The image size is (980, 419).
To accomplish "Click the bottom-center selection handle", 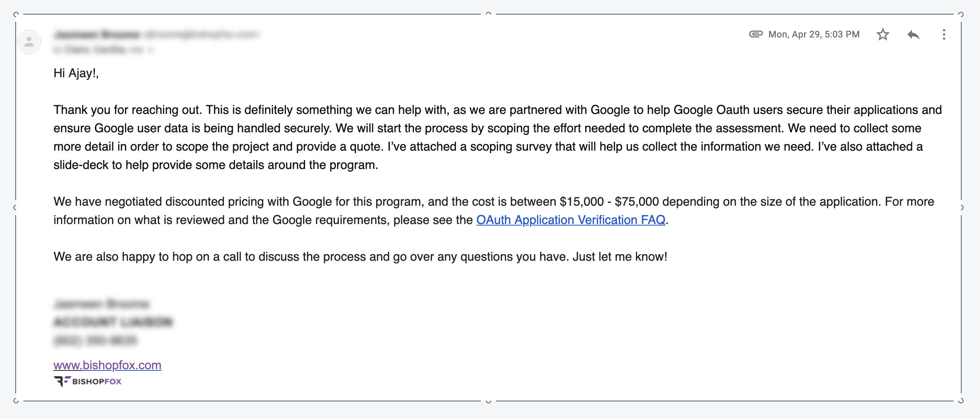I will pyautogui.click(x=488, y=401).
